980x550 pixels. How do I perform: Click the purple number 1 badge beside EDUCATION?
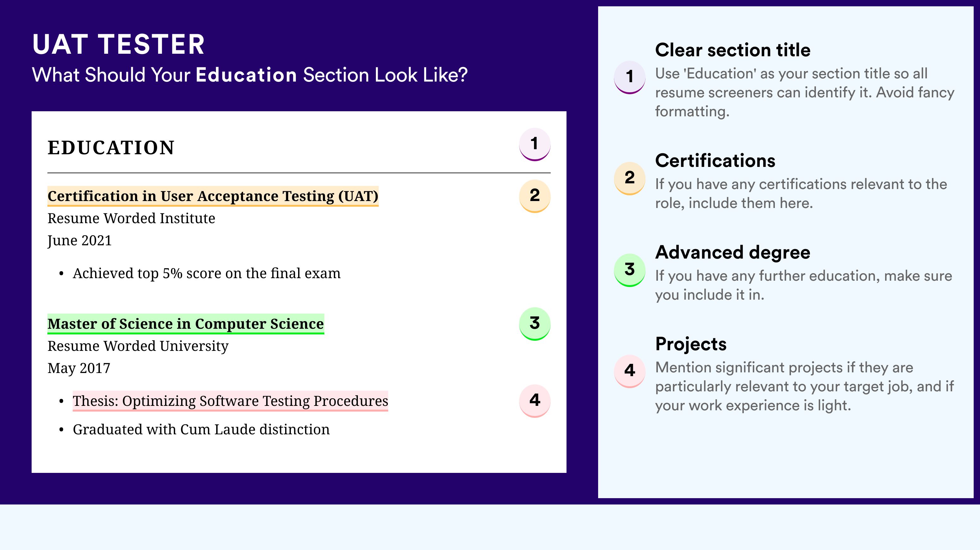click(535, 144)
